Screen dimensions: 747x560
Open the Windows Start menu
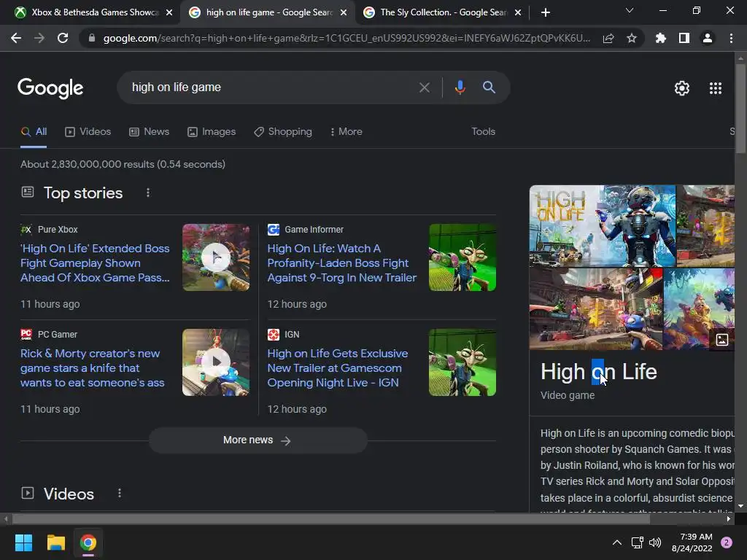pos(24,542)
